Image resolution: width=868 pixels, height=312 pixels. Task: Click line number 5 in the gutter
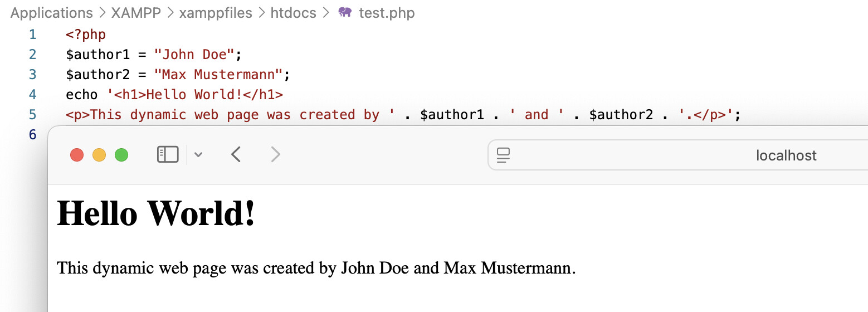32,115
